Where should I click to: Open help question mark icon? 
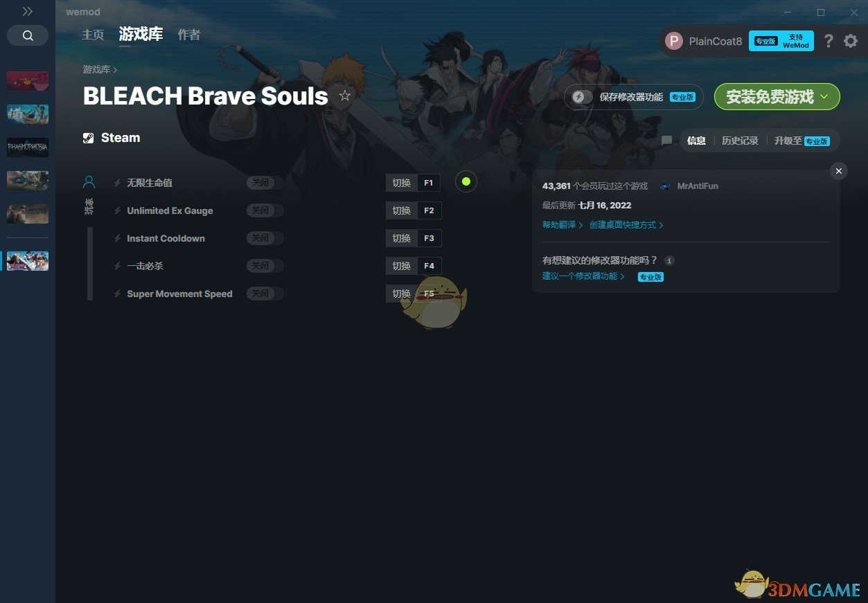coord(829,41)
